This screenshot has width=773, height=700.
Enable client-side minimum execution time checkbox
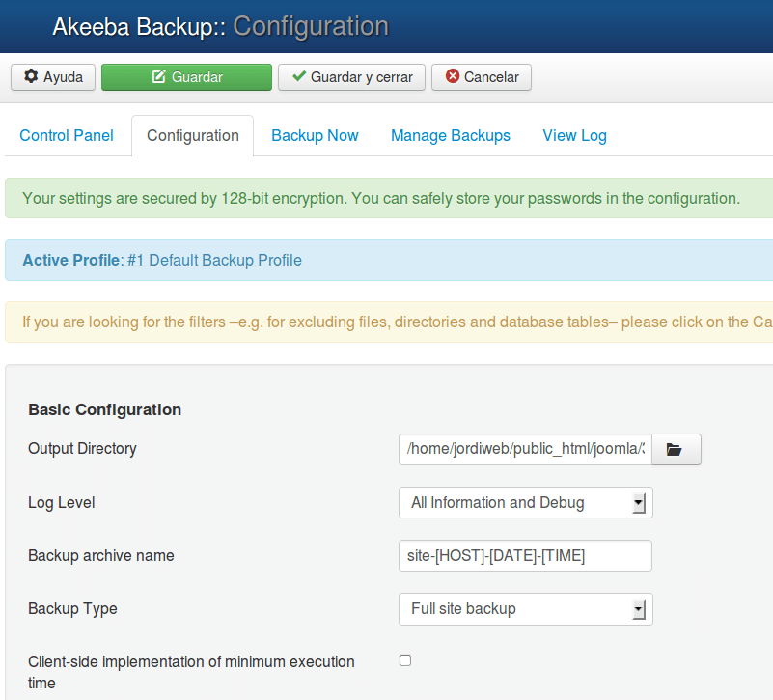(405, 660)
